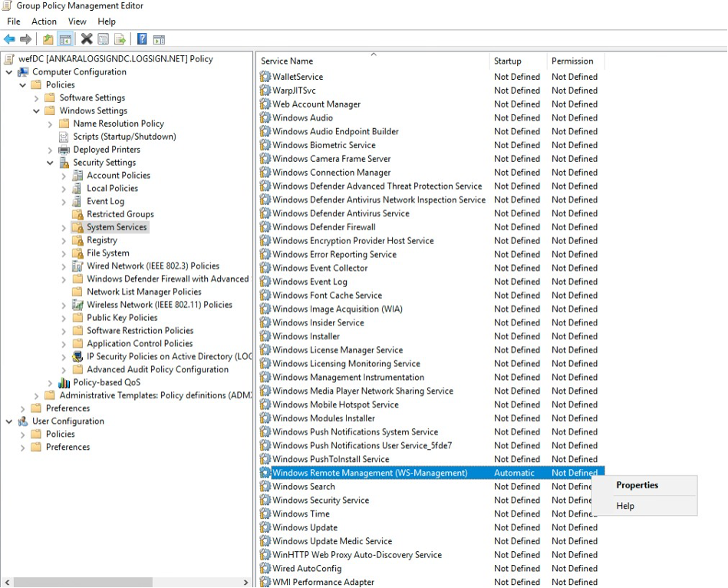The height and width of the screenshot is (588, 728).
Task: Click the tree pane scroll-right arrow
Action: point(245,582)
